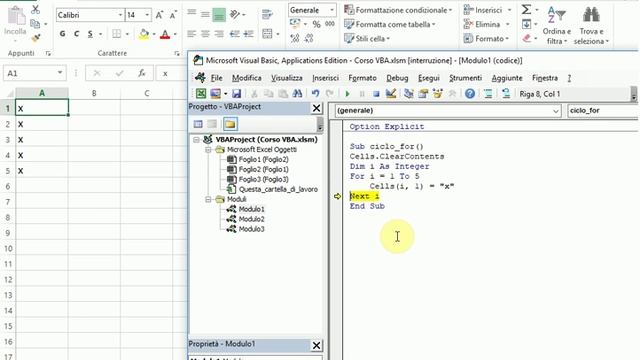640x360 pixels.
Task: Click Excel Cut scissors icon
Action: pos(36,9)
